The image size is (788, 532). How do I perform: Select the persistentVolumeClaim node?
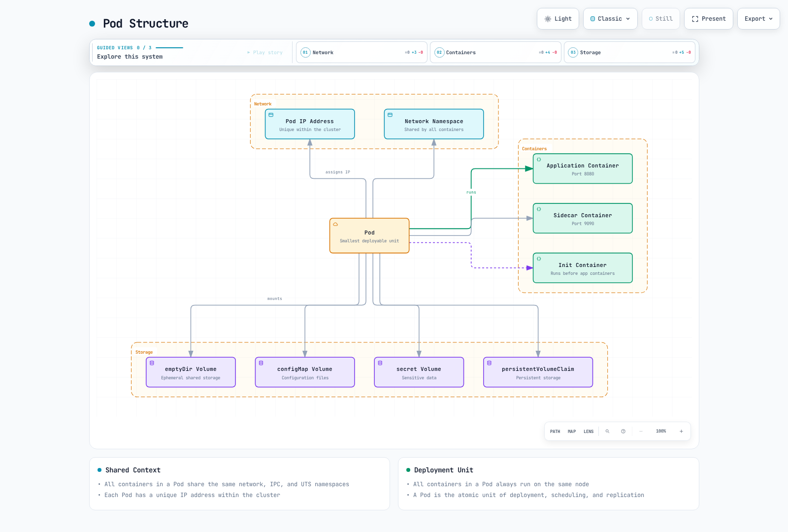538,372
